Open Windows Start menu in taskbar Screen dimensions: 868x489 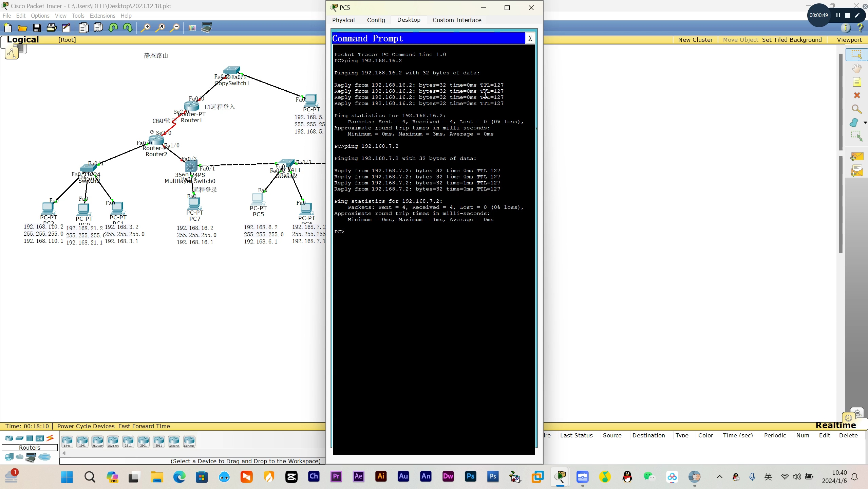pyautogui.click(x=67, y=477)
